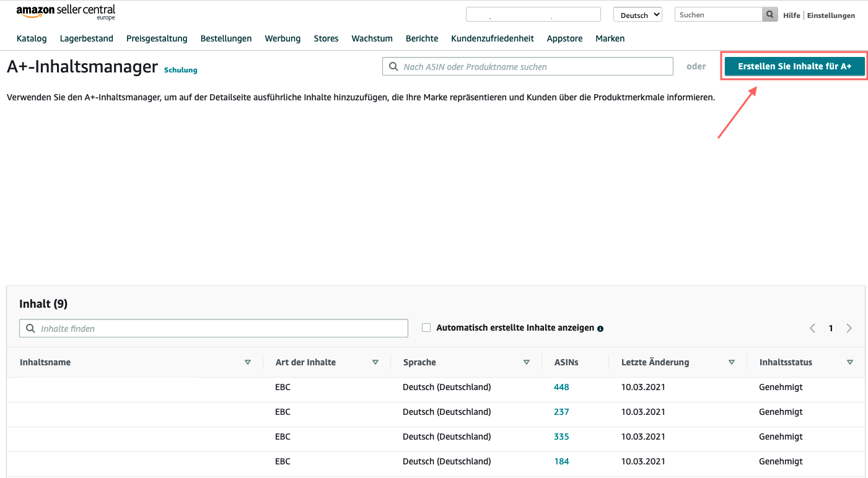Open ASINs link 184

pos(561,461)
